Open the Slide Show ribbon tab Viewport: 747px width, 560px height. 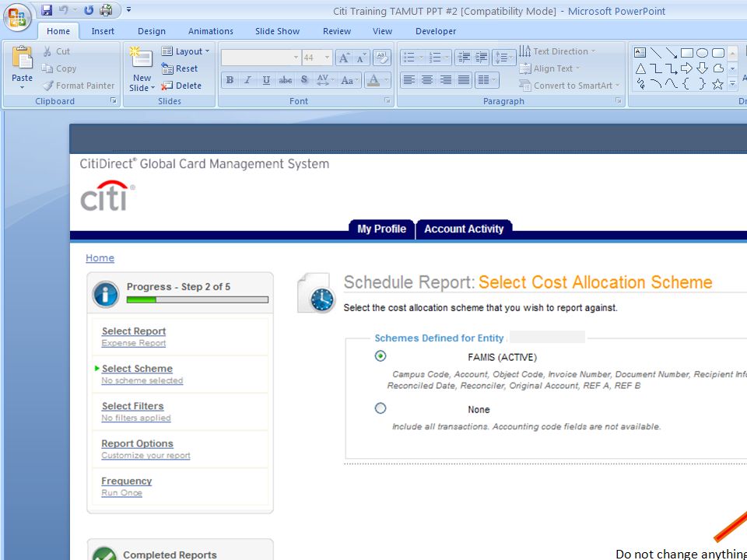coord(277,31)
